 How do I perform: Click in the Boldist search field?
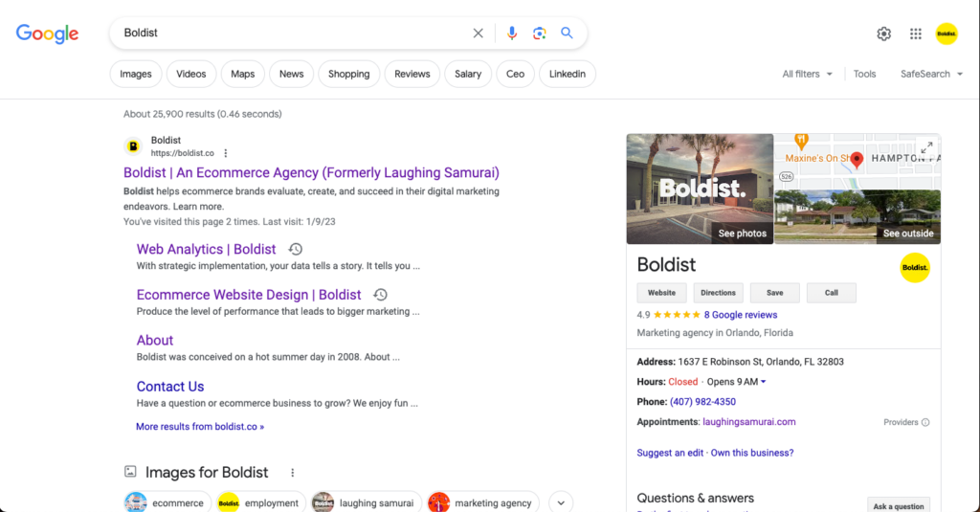click(287, 33)
